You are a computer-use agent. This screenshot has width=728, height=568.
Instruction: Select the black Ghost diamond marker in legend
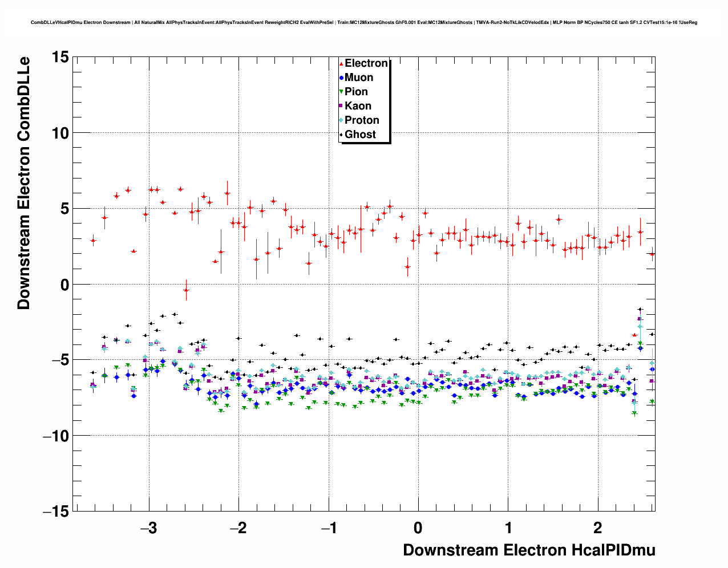341,135
